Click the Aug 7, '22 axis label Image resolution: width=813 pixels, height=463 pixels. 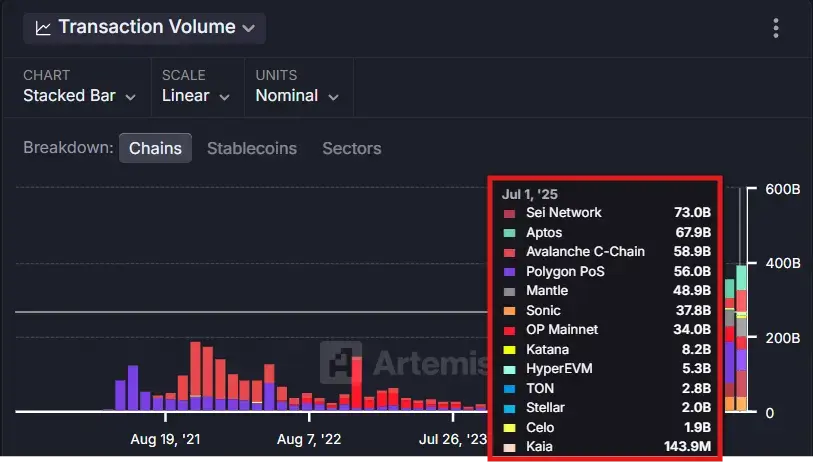(x=309, y=439)
